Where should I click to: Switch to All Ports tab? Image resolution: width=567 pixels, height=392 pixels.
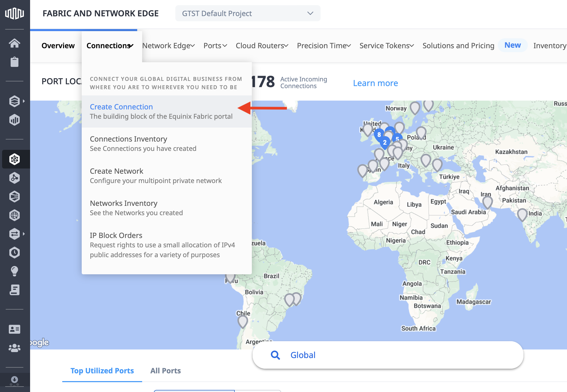pos(165,371)
